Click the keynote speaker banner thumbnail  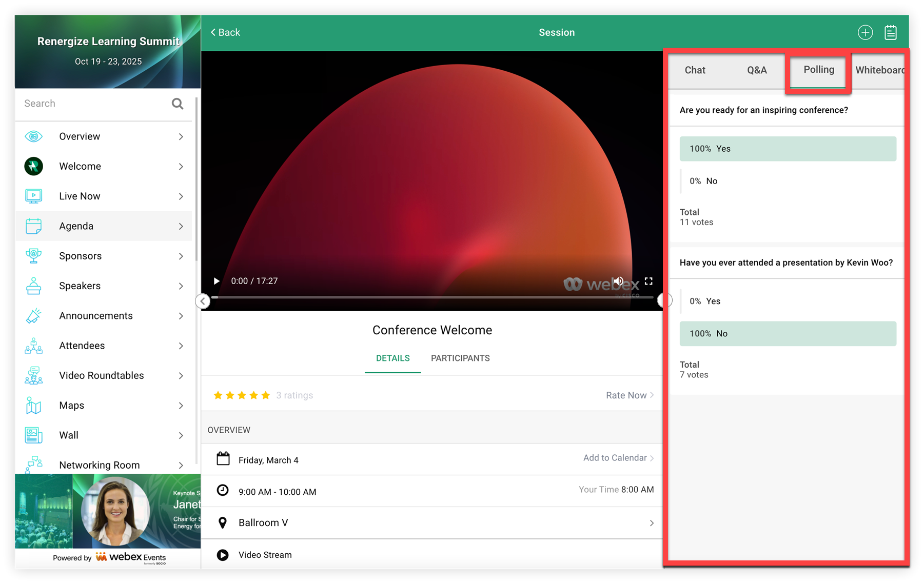pos(108,511)
